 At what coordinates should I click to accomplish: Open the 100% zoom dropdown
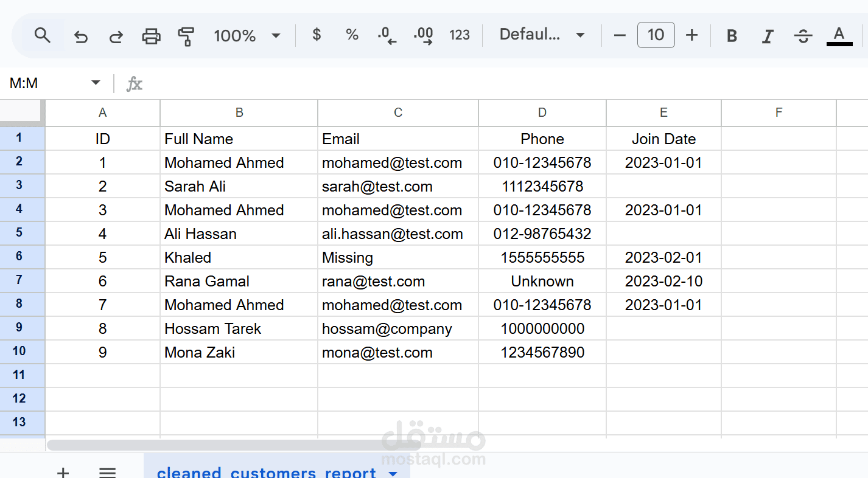pyautogui.click(x=247, y=35)
